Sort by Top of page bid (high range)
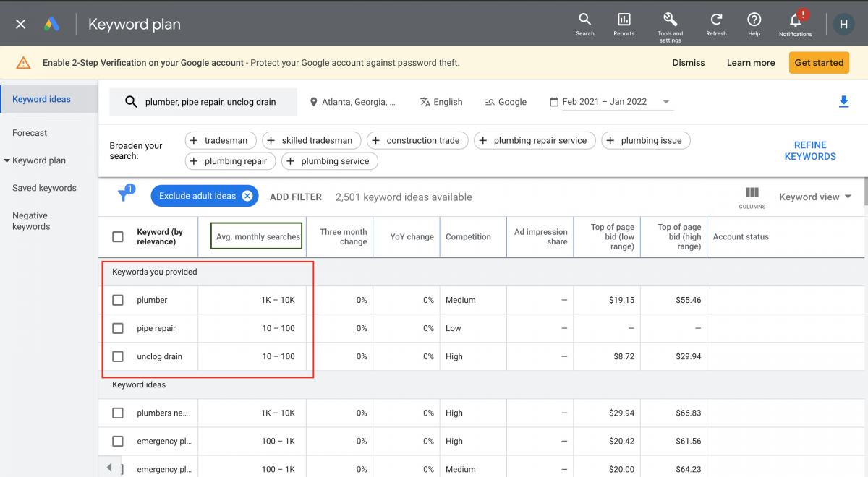Viewport: 868px width, 477px height. point(678,236)
